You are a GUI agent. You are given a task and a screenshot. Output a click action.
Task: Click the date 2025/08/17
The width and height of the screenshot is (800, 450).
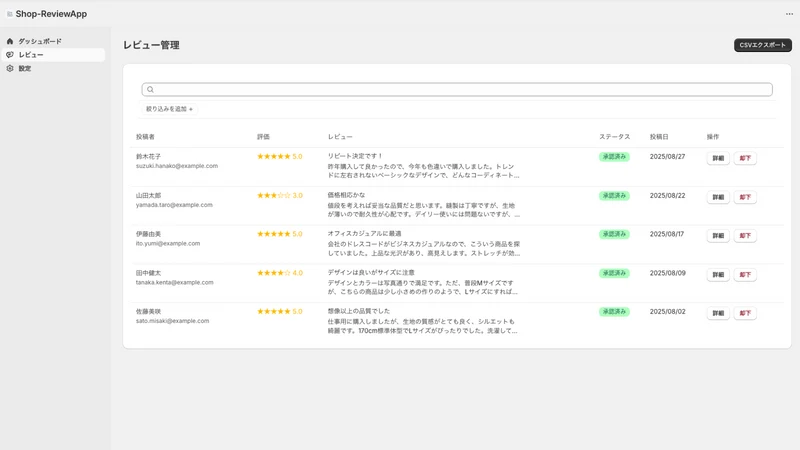(x=667, y=234)
